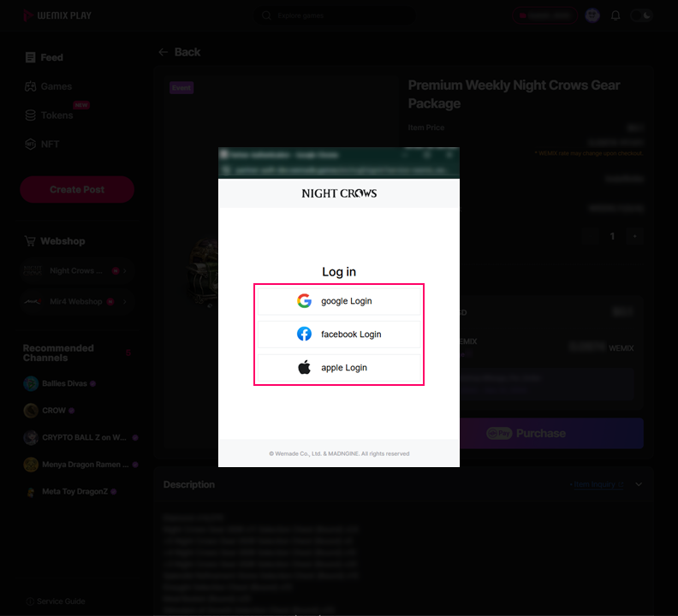
Task: Click the google Login button
Action: pos(339,301)
